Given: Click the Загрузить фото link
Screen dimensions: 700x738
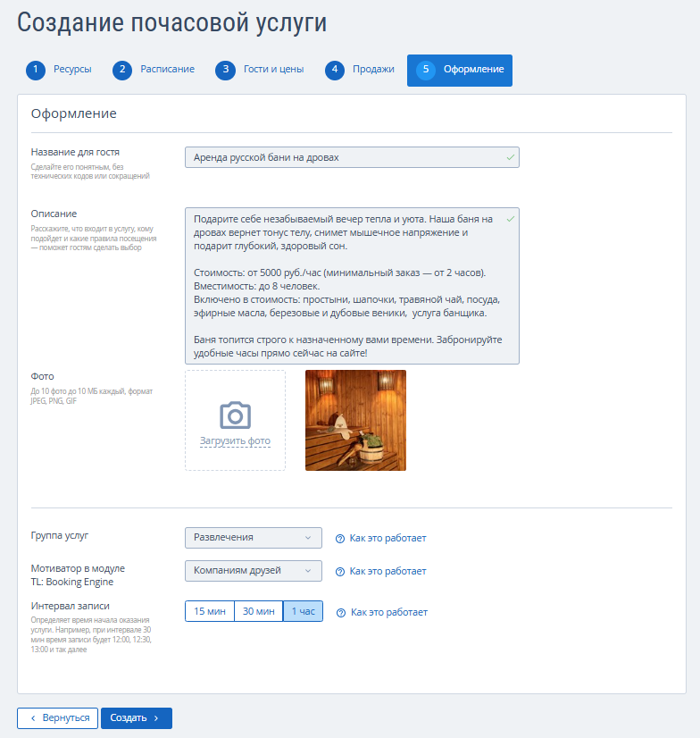Looking at the screenshot, I should click(x=235, y=441).
